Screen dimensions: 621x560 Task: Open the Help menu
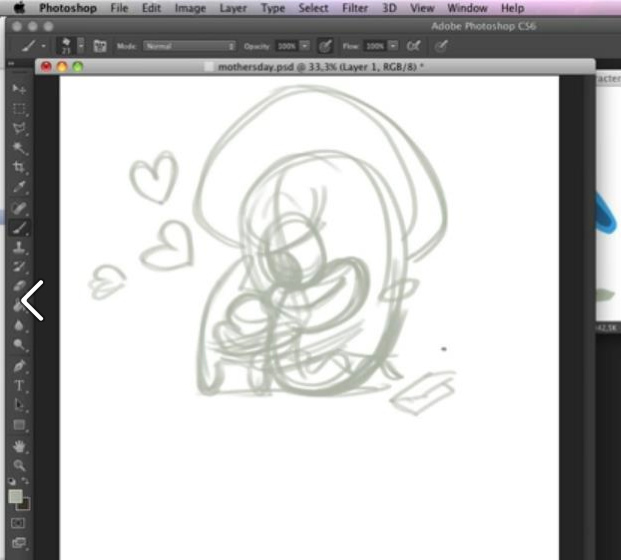pyautogui.click(x=512, y=8)
